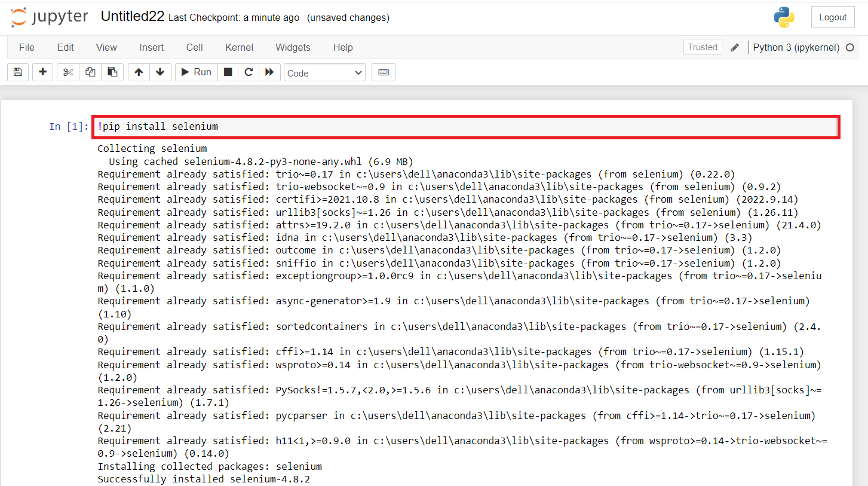Viewport: 868px width, 486px height.
Task: Restart kernel and run all cells
Action: 270,72
